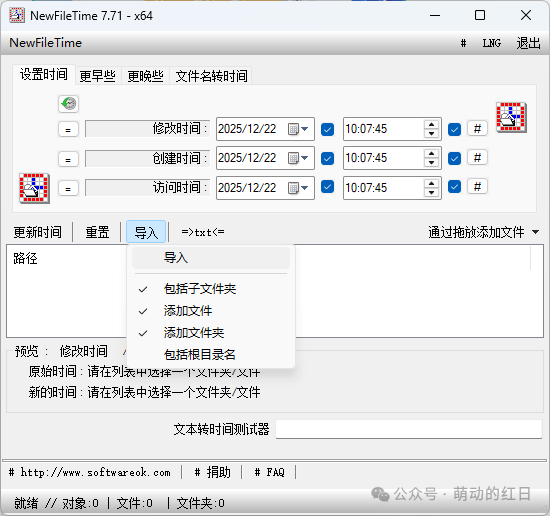Click the = button next to 访问时间
The image size is (550, 516).
tap(68, 188)
